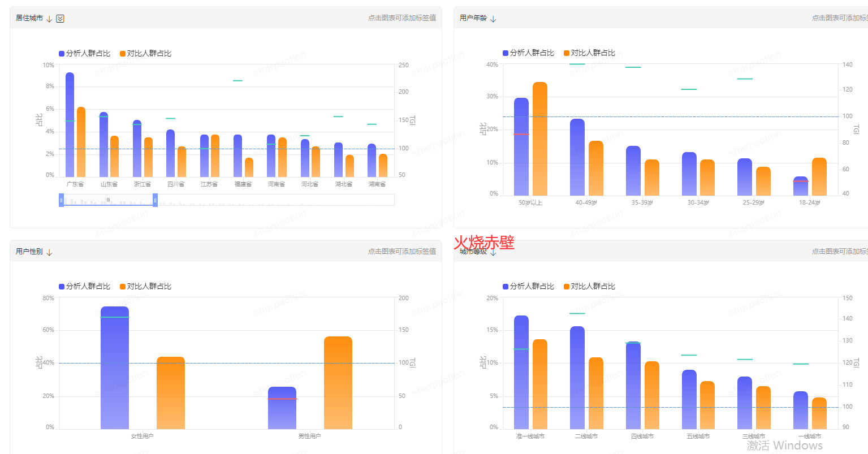Screen dimensions: 868x454
Task: Toggle 分析人群占比 legend in 居住城市 chart
Action: (x=85, y=53)
